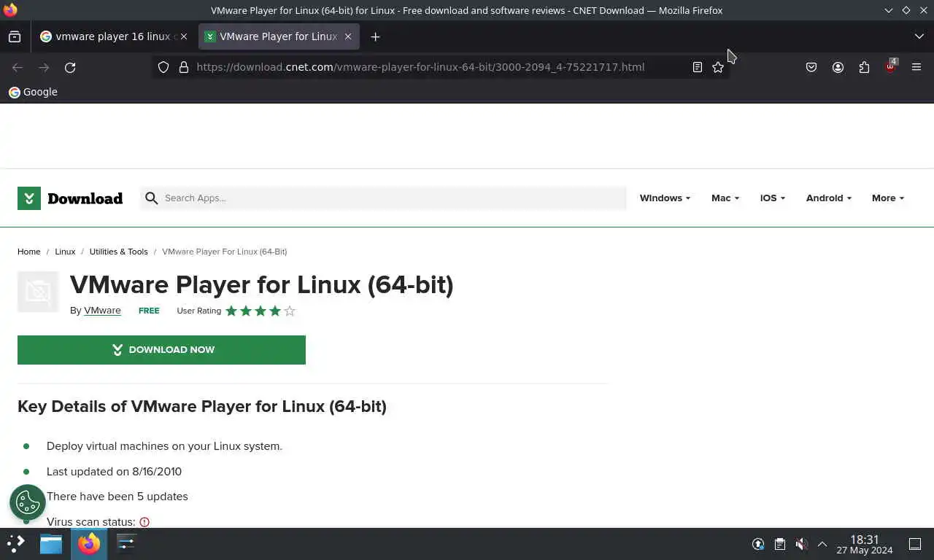Go to Utilities & Tools breadcrumb
934x560 pixels.
coord(118,252)
